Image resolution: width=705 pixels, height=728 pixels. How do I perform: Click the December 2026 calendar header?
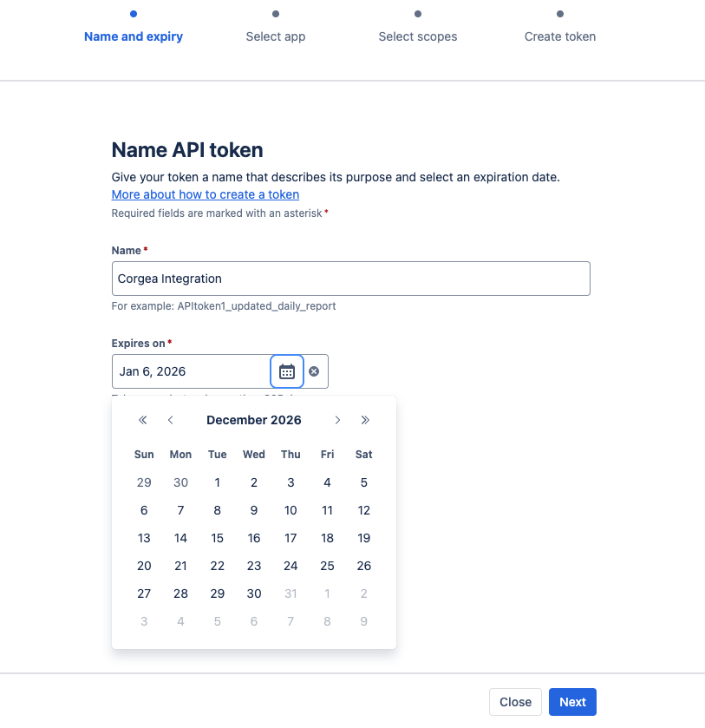(253, 420)
